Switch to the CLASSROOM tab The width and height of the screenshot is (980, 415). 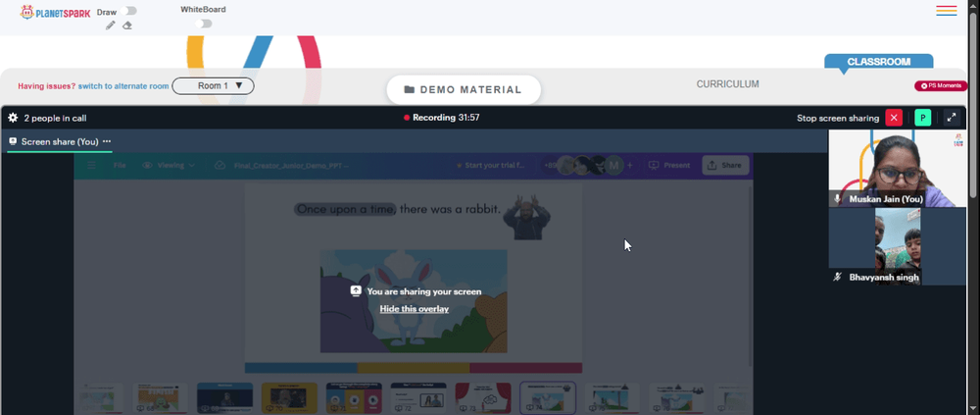(879, 62)
